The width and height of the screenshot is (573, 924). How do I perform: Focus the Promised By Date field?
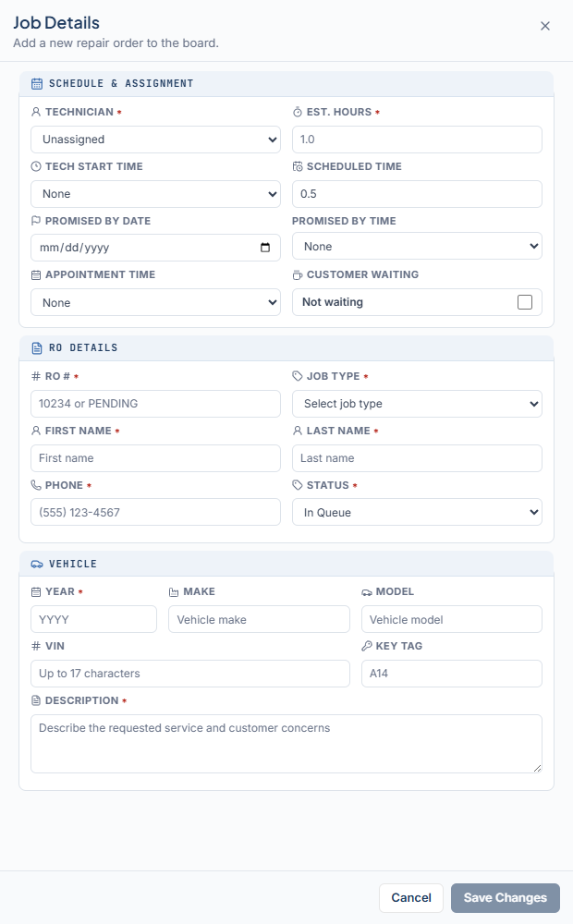[155, 248]
